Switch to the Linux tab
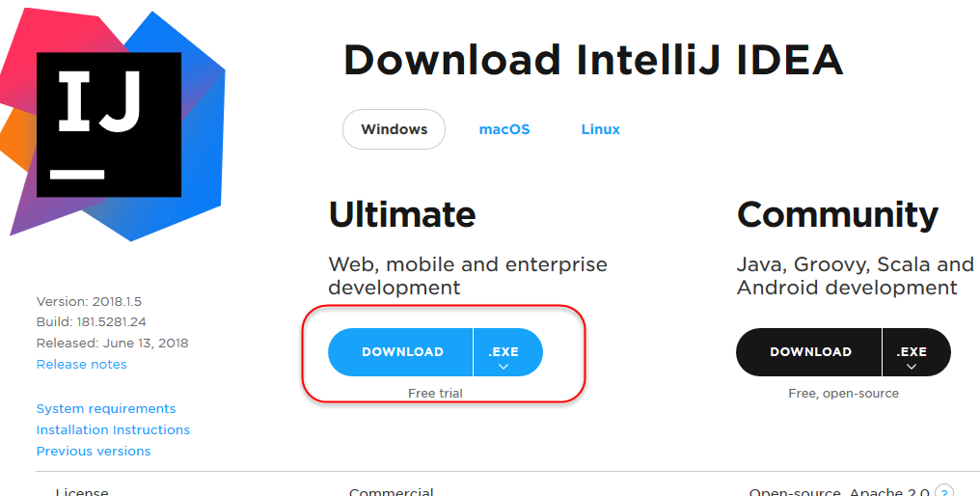Viewport: 980px width, 496px height. pyautogui.click(x=601, y=129)
